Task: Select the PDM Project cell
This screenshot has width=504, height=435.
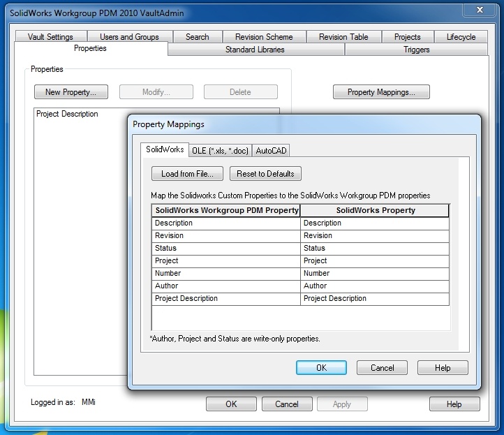Action: (226, 260)
